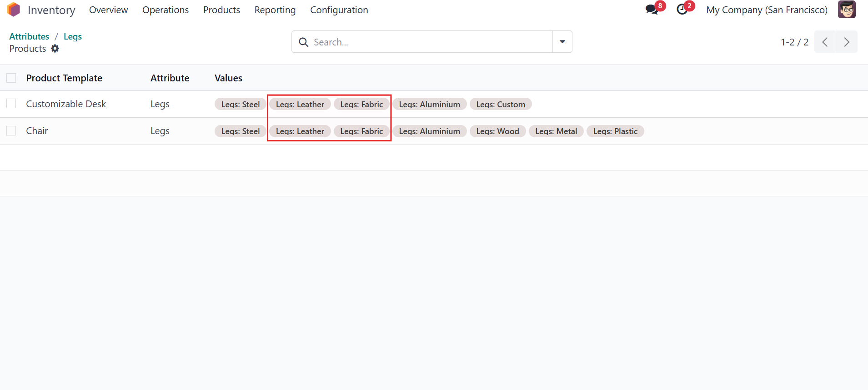Click the gear icon beside Products
Viewport: 868px width, 390px height.
pyautogui.click(x=55, y=48)
